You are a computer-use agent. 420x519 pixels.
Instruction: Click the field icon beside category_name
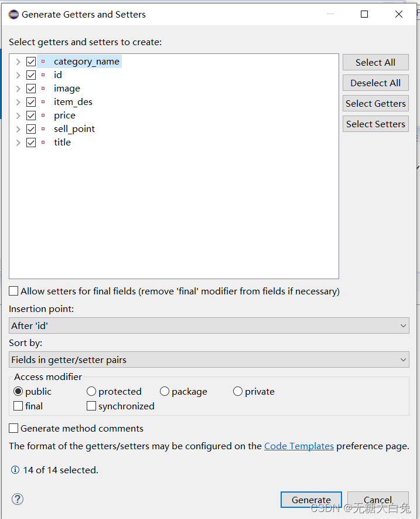click(x=45, y=61)
